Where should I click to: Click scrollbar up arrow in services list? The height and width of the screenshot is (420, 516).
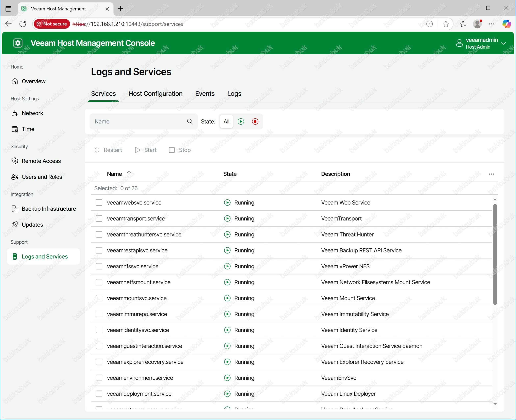coord(495,200)
